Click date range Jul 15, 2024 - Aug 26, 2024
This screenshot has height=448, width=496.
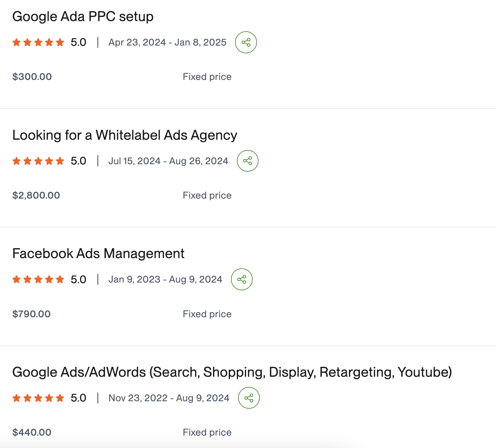pyautogui.click(x=168, y=161)
